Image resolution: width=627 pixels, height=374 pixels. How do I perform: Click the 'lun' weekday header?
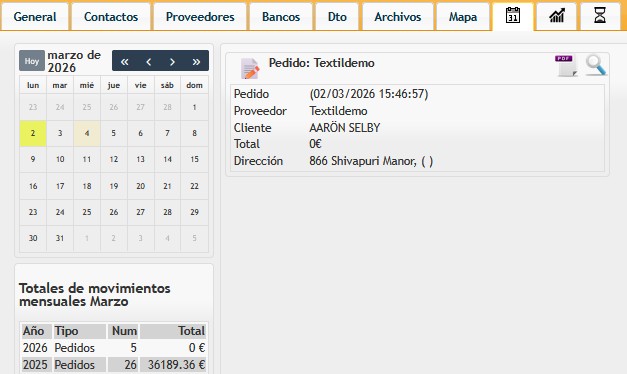click(33, 85)
